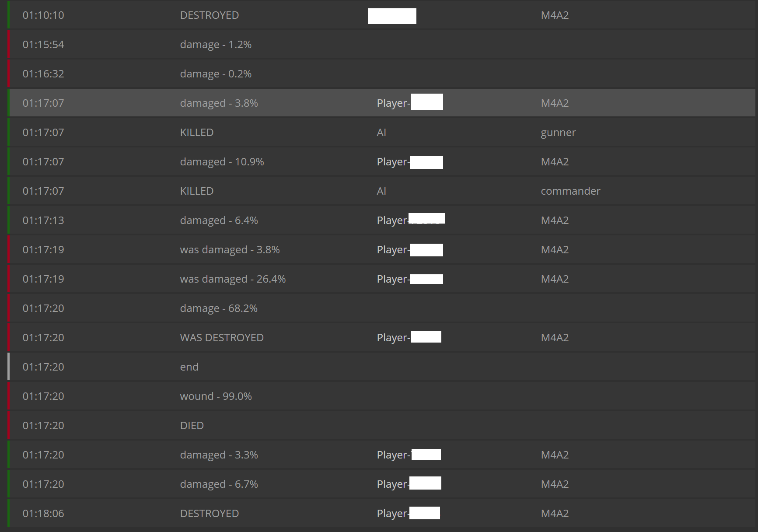Click the highlighted damaged - 3.8% row
Screen dimensions: 758x532
click(x=219, y=103)
